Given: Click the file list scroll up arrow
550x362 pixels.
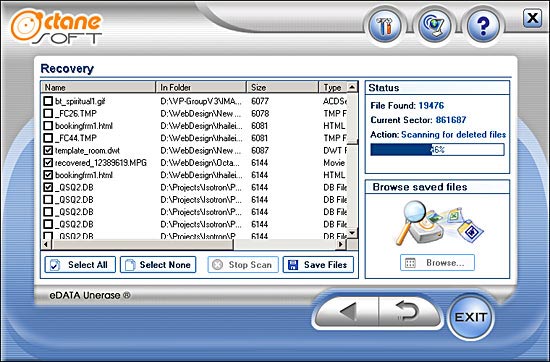Looking at the screenshot, I should (352, 87).
